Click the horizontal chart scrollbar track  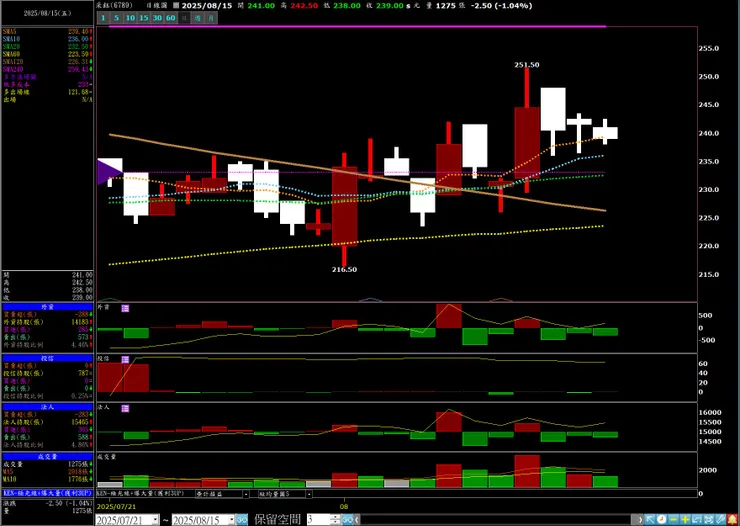(x=496, y=519)
